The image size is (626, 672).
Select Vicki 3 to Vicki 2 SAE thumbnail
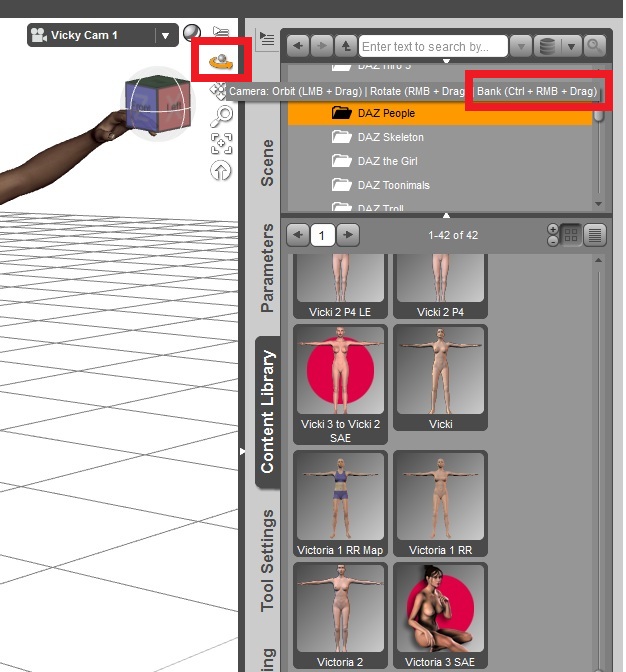pos(340,384)
